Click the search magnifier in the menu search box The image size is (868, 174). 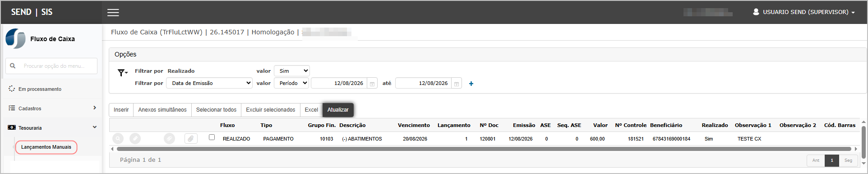tap(13, 66)
